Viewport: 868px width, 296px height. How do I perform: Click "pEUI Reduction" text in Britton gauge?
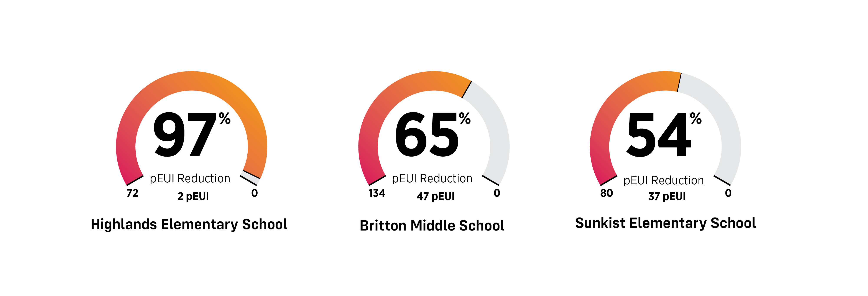point(432,178)
